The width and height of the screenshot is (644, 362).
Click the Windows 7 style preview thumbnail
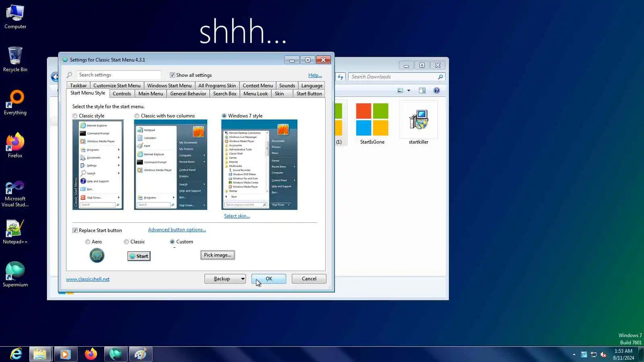[x=259, y=165]
